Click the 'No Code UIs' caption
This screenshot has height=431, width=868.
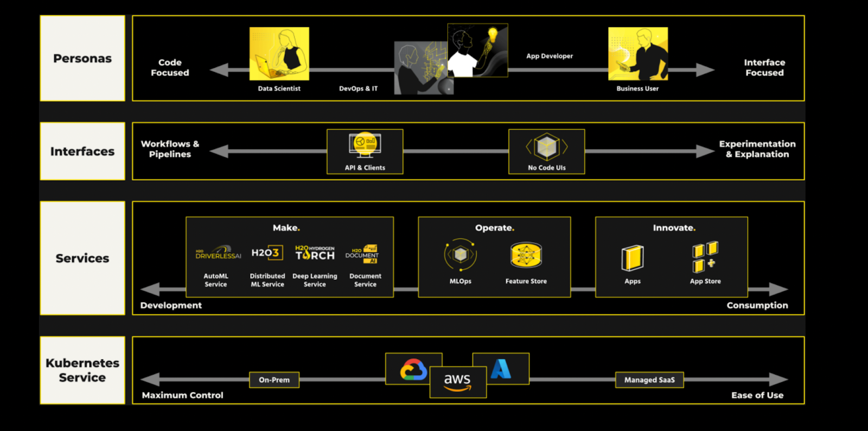[547, 168]
